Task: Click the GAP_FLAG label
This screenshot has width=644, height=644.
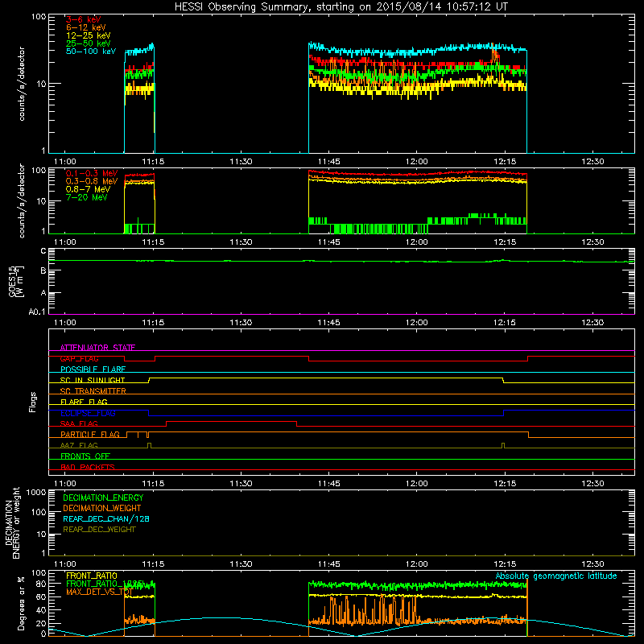Action: point(79,358)
